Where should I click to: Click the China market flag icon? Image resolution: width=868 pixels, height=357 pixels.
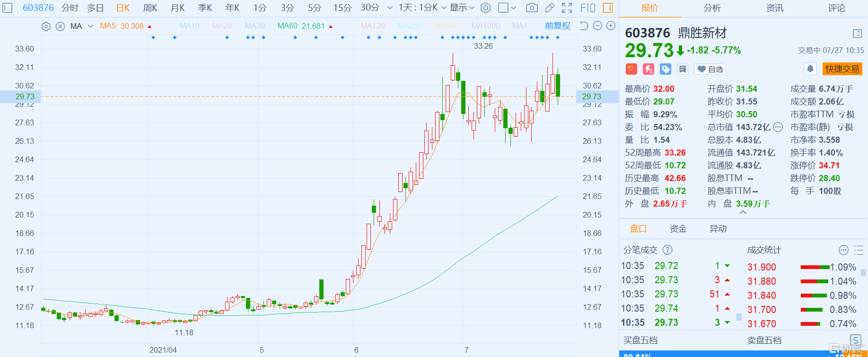(631, 69)
